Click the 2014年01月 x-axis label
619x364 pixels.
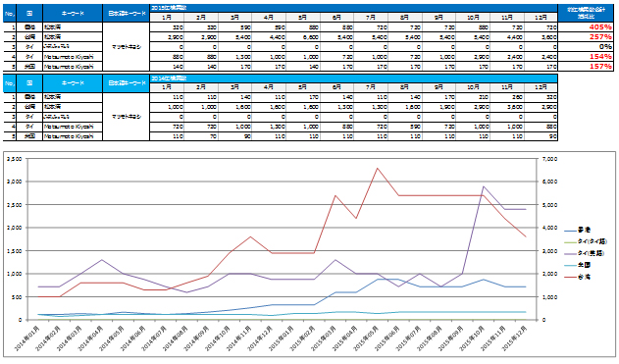click(27, 338)
